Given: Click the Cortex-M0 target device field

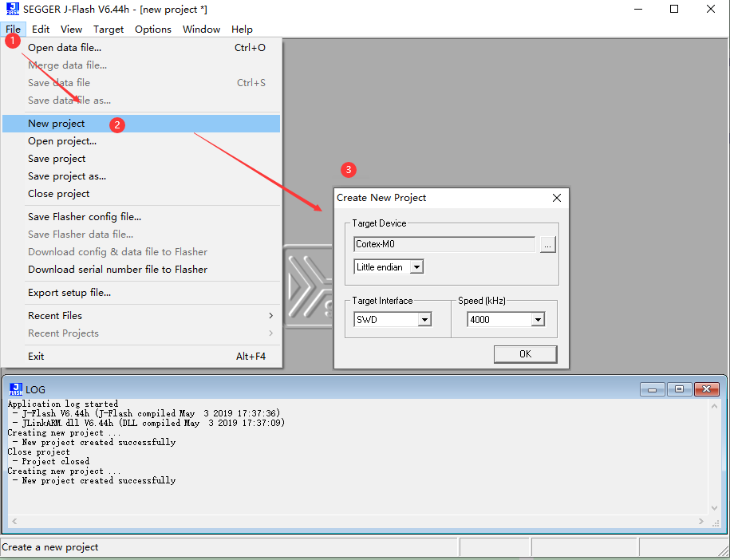Looking at the screenshot, I should (444, 244).
